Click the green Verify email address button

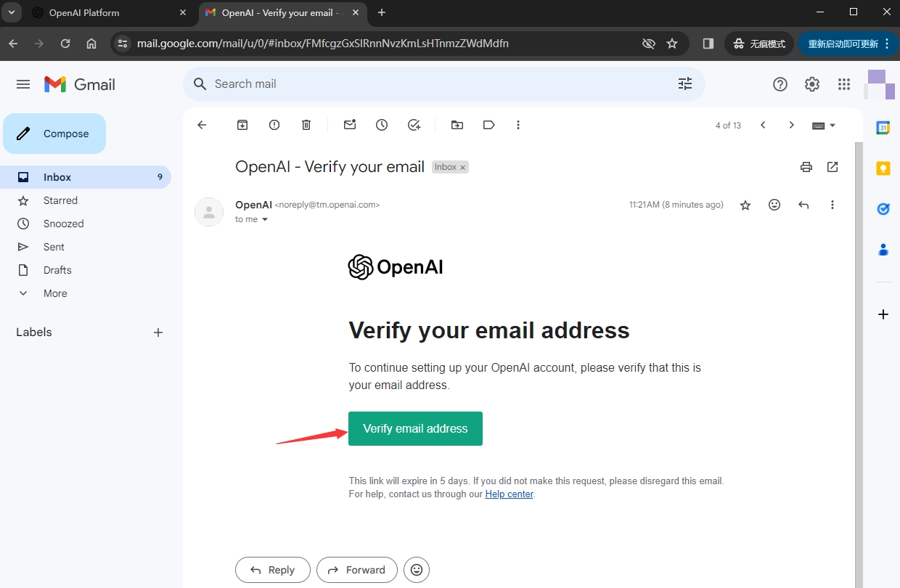coord(415,428)
